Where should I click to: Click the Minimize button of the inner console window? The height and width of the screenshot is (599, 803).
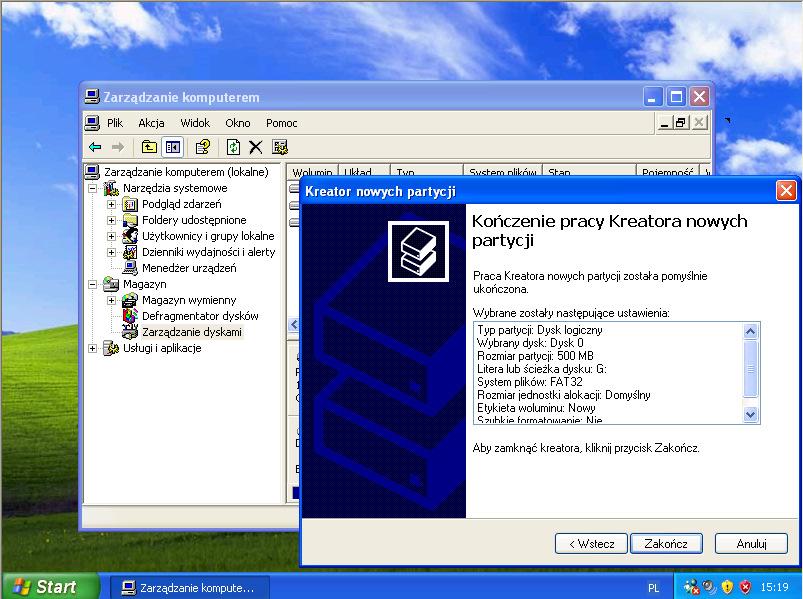(664, 123)
